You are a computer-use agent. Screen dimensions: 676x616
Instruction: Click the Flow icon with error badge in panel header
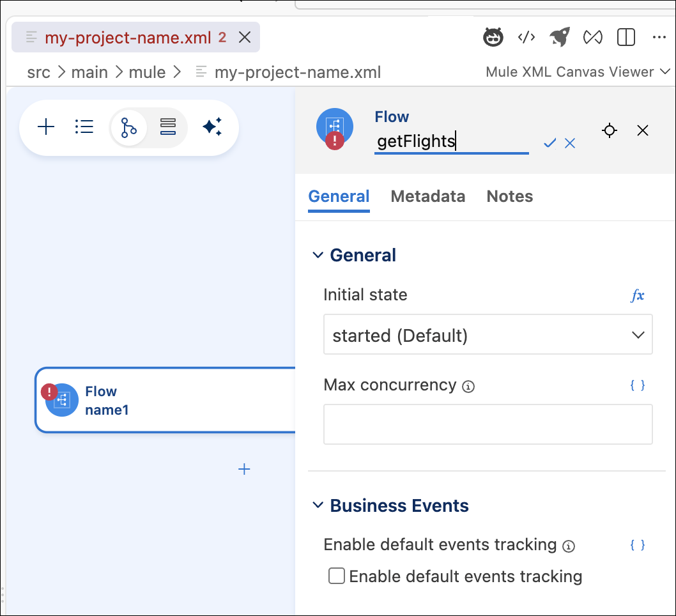tap(335, 128)
